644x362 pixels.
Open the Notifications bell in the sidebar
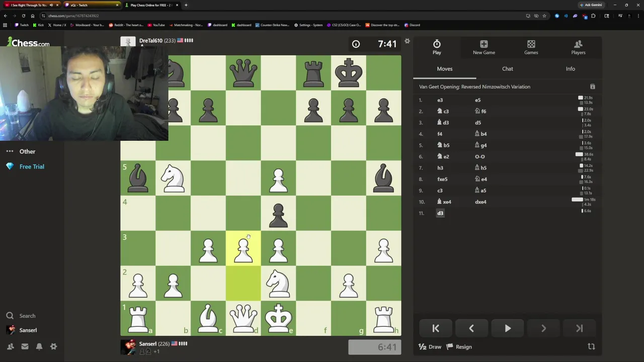(39, 346)
